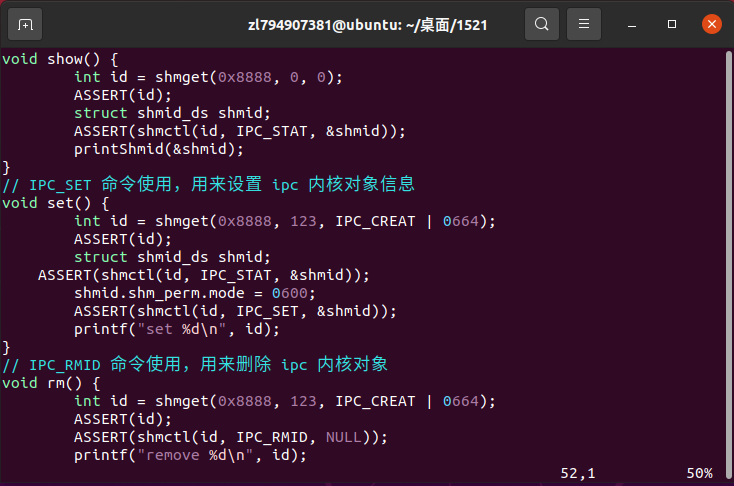Open the hamburger menu
The width and height of the screenshot is (734, 486).
tap(584, 24)
